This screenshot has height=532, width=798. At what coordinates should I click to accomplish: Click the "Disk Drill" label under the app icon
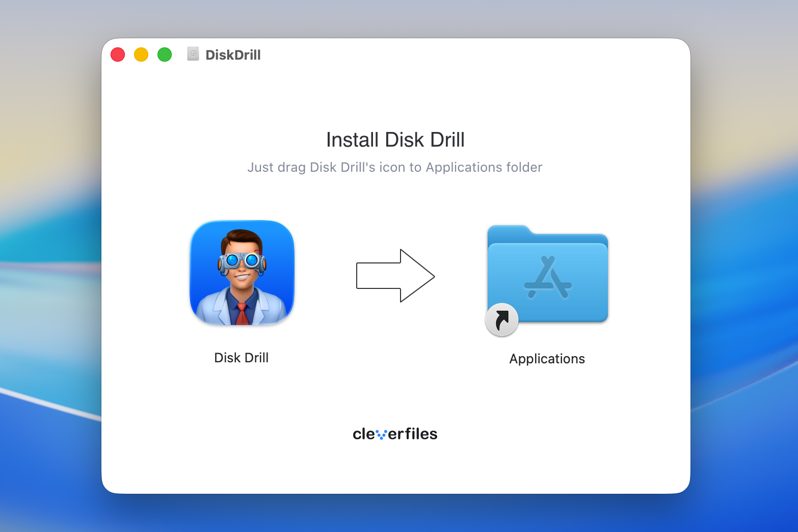point(242,358)
